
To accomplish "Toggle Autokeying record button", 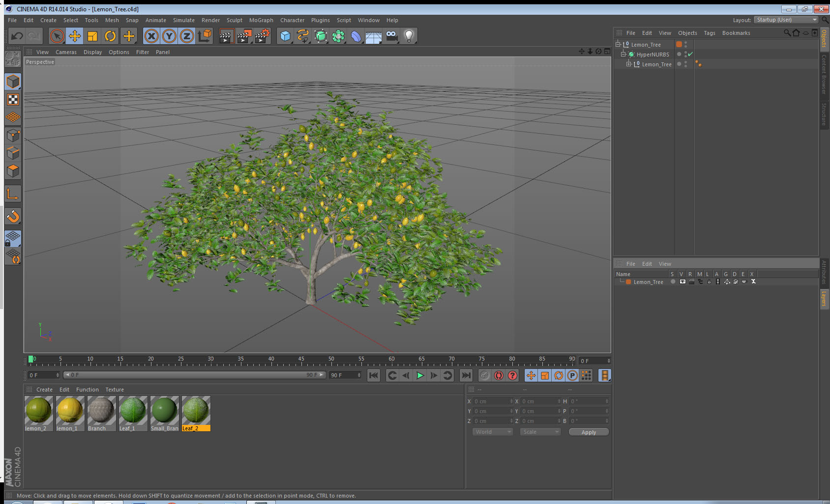I will 499,376.
